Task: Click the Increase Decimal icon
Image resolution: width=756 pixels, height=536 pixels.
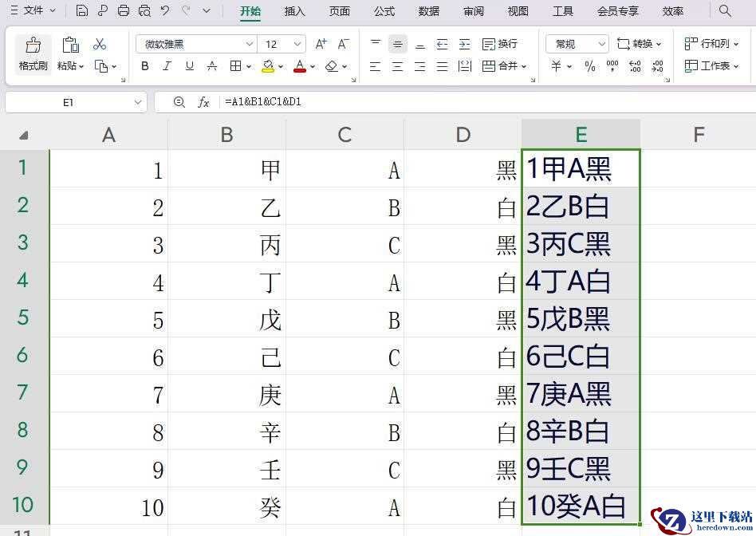Action: tap(636, 66)
